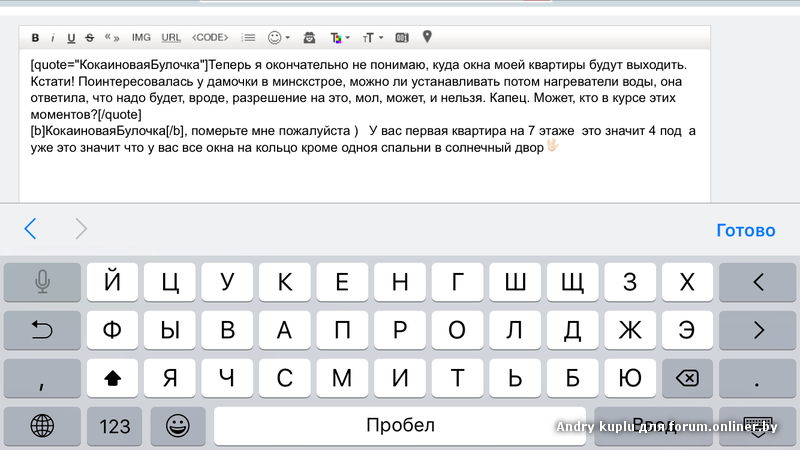Insert image with the IMG button
This screenshot has width=800, height=450.
pyautogui.click(x=141, y=38)
